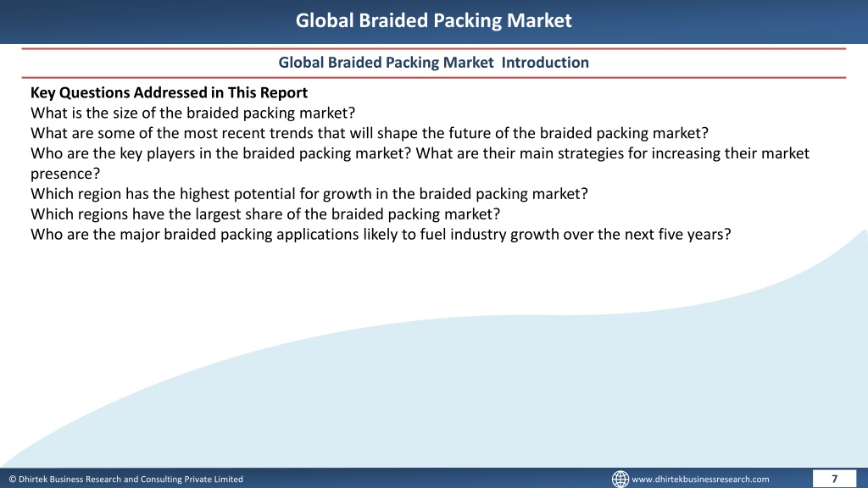This screenshot has height=488, width=868.
Task: Open the www.dhirtekbusinessresearch.com link
Action: coord(700,480)
